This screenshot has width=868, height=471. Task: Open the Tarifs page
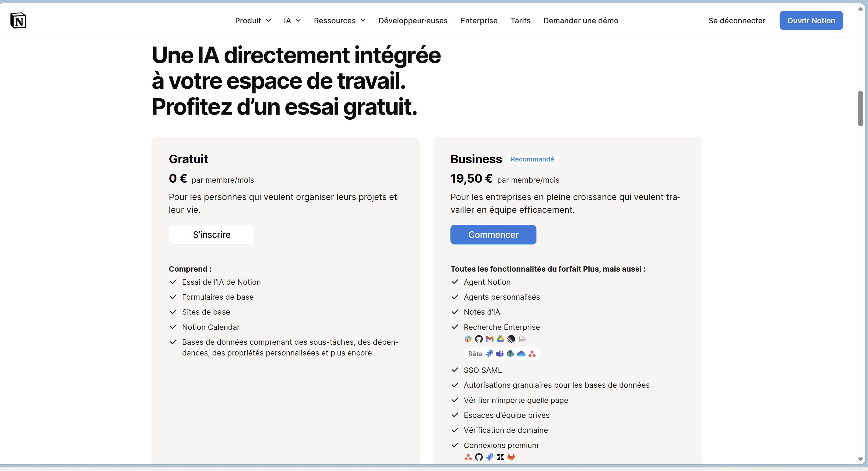point(520,21)
